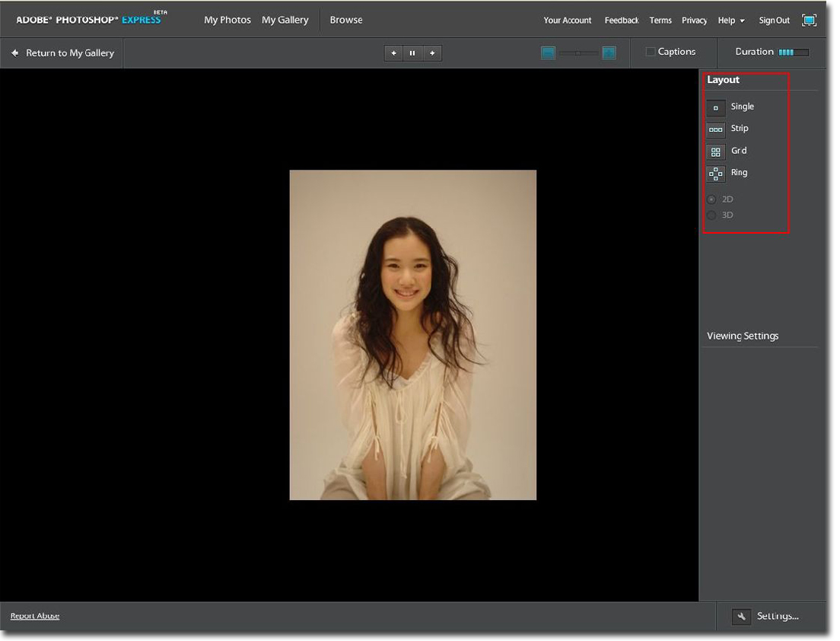Open the Settings... button text
840x641 pixels.
click(x=778, y=617)
